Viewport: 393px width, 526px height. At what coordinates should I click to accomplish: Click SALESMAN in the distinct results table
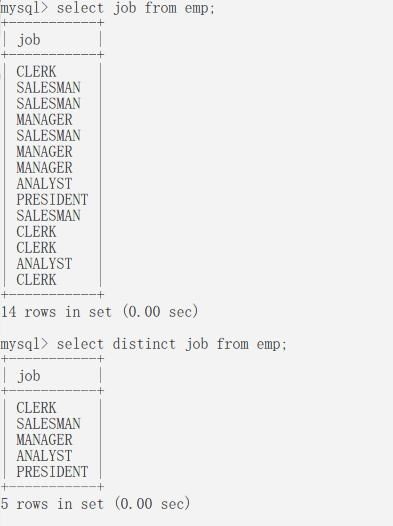click(x=48, y=424)
